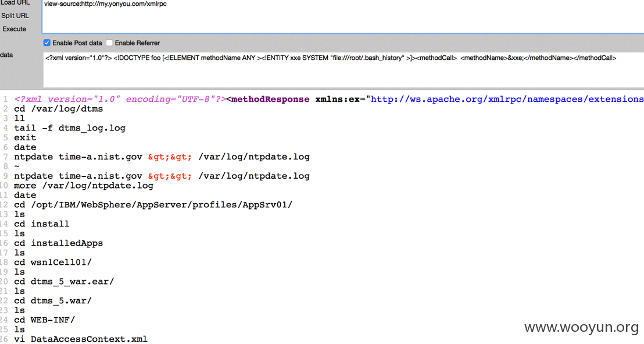Click the Load URL button

[x=15, y=2]
